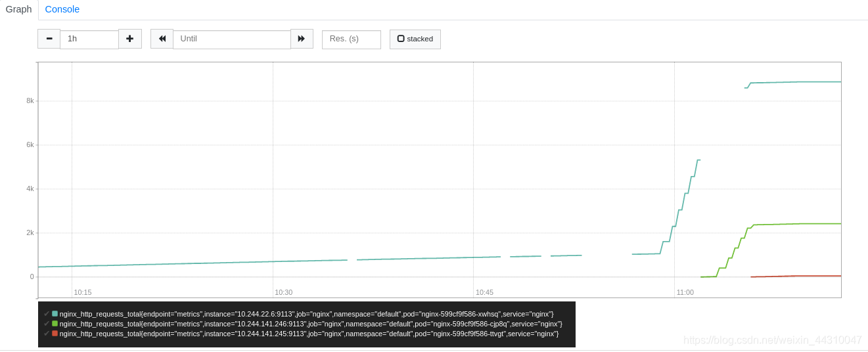Click the 2k y-axis label
This screenshot has height=352, width=868.
(30, 232)
